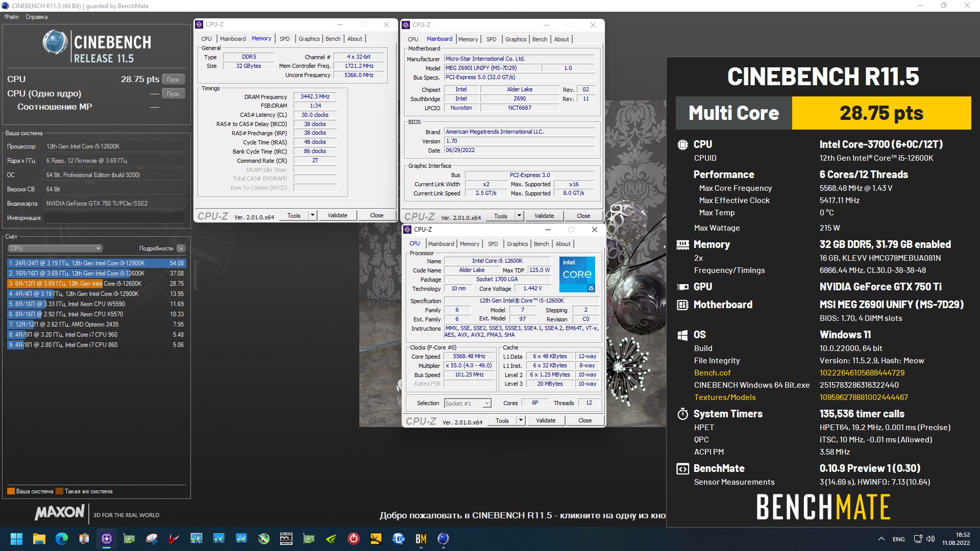The width and height of the screenshot is (980, 551).
Task: Expand Tools dropdown arrow in bottom CPU-Z window
Action: 521,421
